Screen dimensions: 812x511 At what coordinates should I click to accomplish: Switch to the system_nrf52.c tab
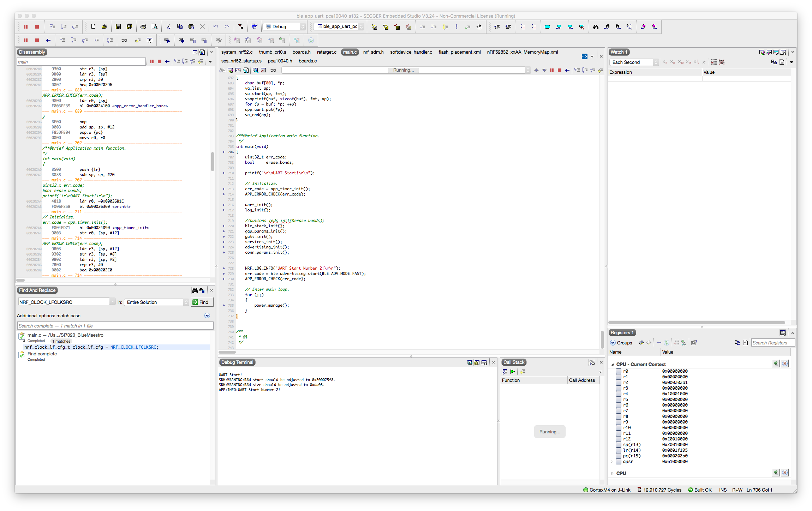[237, 52]
